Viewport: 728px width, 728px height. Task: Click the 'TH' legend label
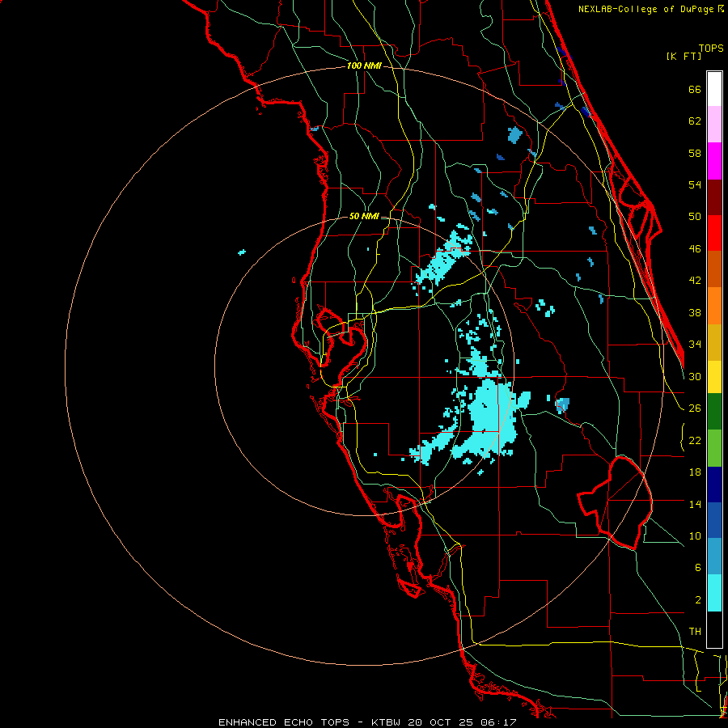(x=695, y=632)
